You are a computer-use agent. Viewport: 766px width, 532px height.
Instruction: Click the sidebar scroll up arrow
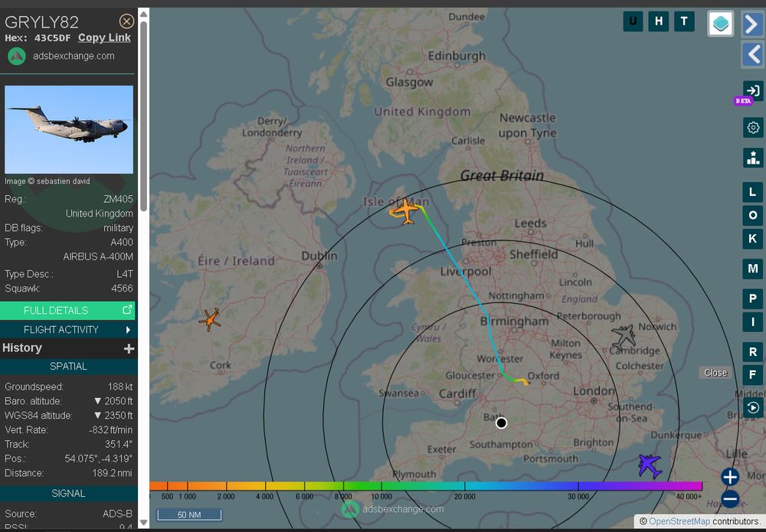(144, 14)
